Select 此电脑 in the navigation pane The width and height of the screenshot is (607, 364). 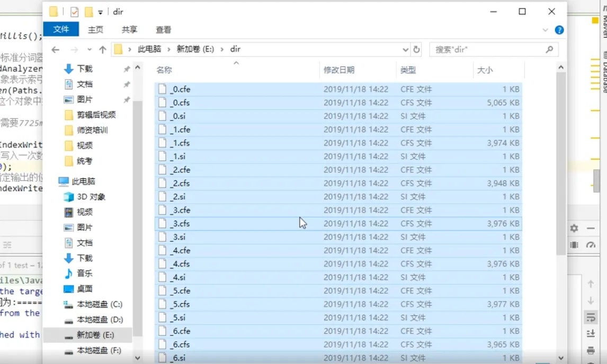(x=83, y=181)
